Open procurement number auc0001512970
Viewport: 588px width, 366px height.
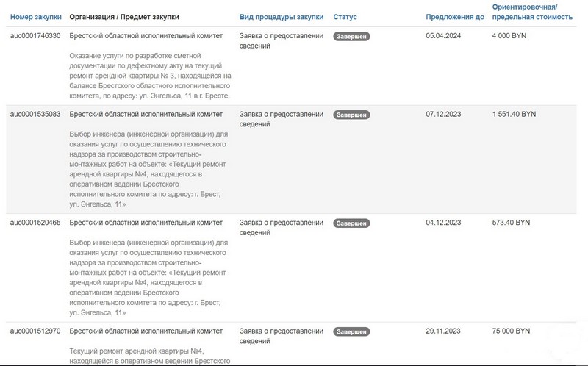[35, 331]
